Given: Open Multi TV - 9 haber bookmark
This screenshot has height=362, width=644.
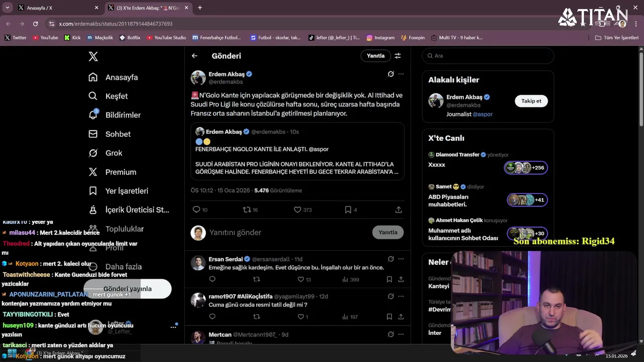Looking at the screenshot, I should [456, 38].
